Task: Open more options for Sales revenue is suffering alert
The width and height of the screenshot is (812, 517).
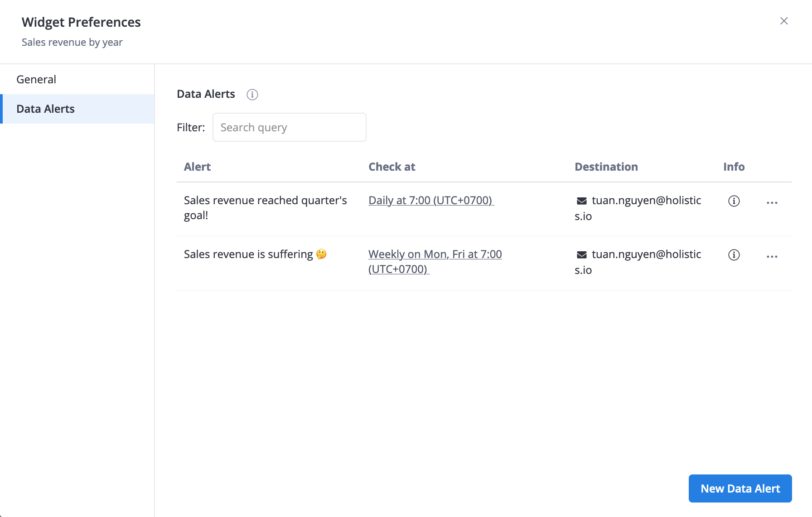Action: [772, 257]
